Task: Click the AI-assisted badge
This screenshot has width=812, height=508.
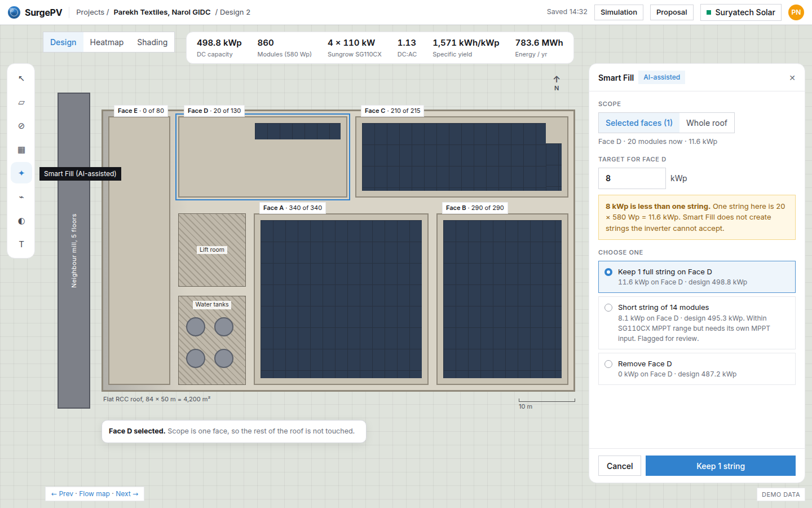Action: 662,77
